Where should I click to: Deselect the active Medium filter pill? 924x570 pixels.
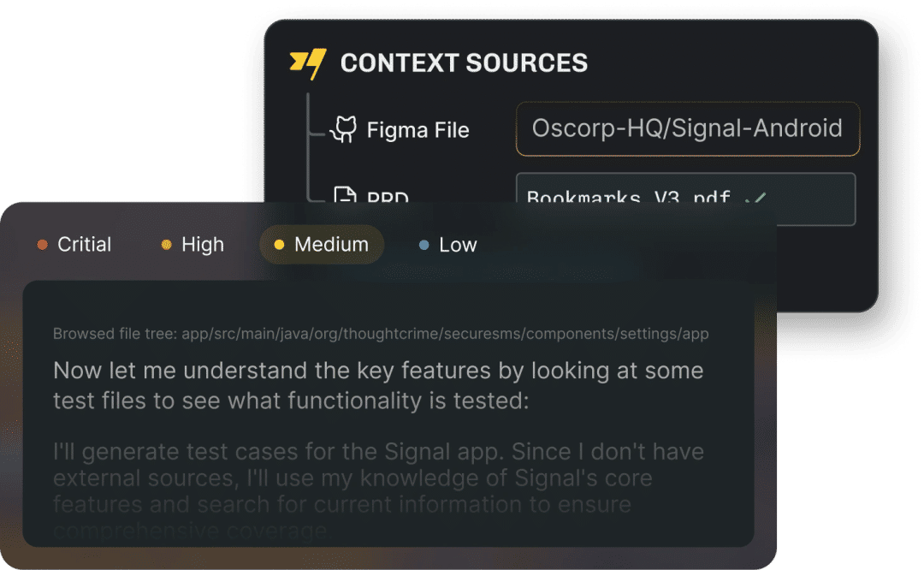321,245
